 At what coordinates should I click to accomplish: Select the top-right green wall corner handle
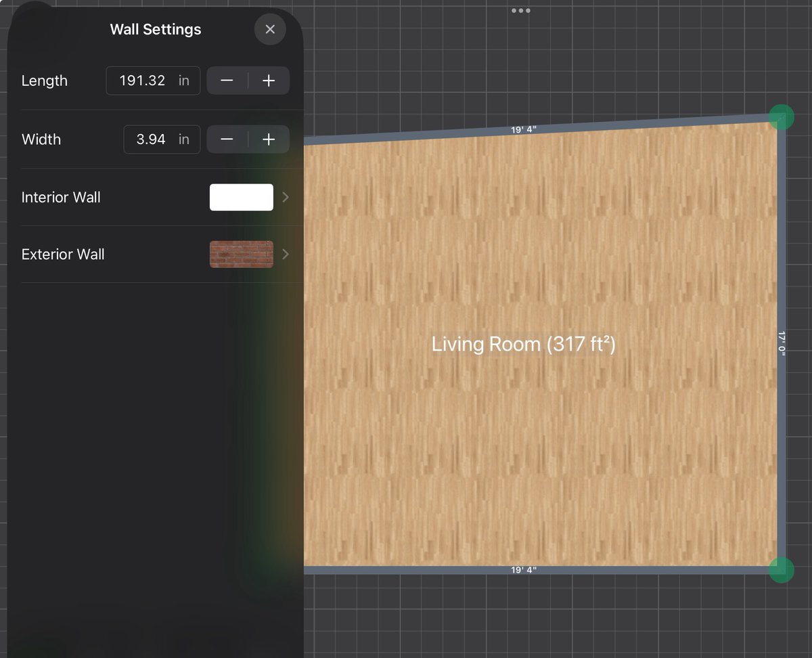[782, 116]
